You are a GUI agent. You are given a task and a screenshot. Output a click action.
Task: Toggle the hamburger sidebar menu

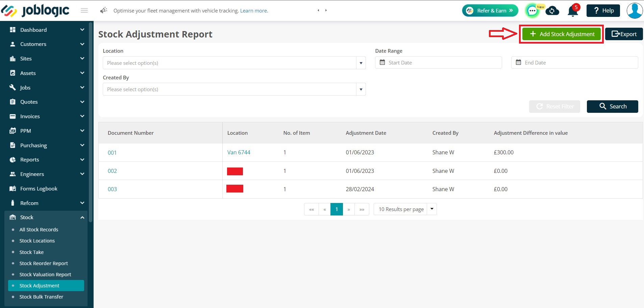[84, 10]
